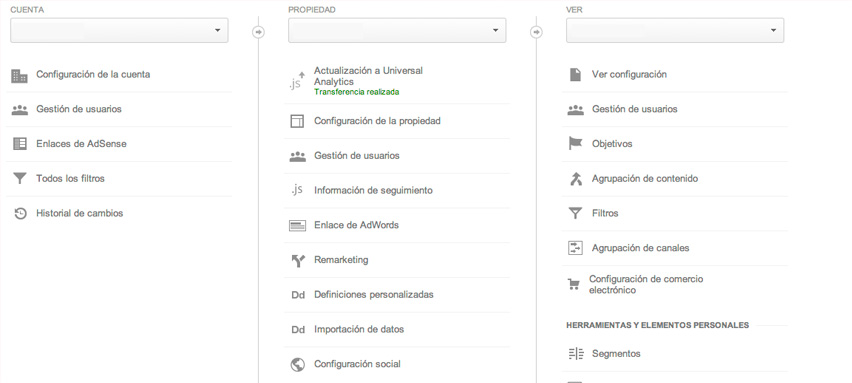Click the flag icon beside Objetivos
The height and width of the screenshot is (383, 852).
point(575,144)
